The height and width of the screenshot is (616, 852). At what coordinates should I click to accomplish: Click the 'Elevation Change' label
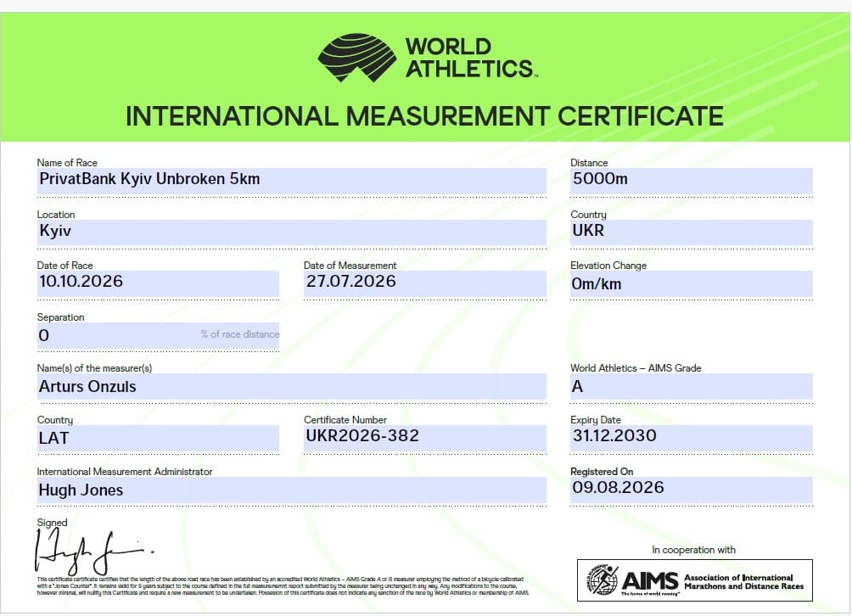point(608,265)
